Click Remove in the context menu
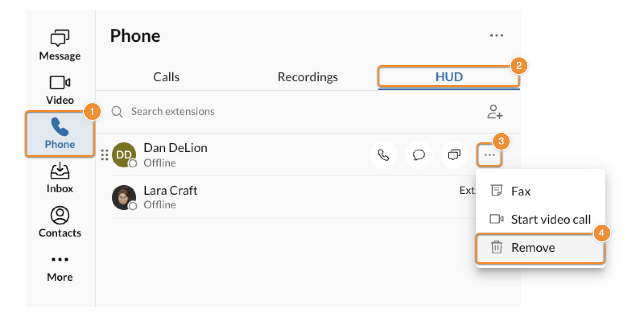Screen dimensions: 644x317 click(533, 247)
